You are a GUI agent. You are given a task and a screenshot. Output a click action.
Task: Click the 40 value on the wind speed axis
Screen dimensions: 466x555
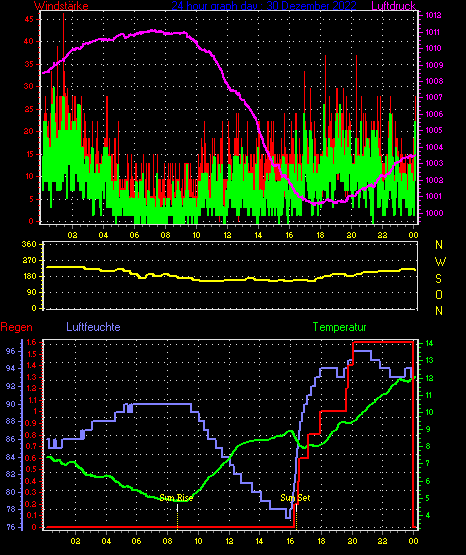(29, 41)
